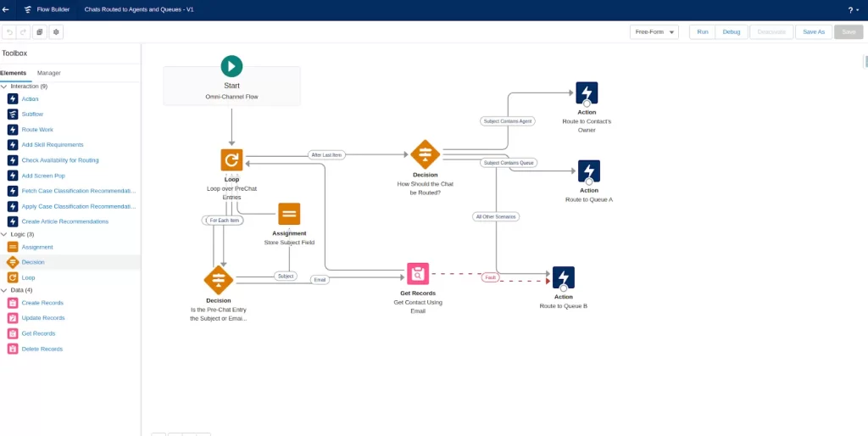The width and height of the screenshot is (868, 436).
Task: Click the Email connector label
Action: (x=320, y=280)
